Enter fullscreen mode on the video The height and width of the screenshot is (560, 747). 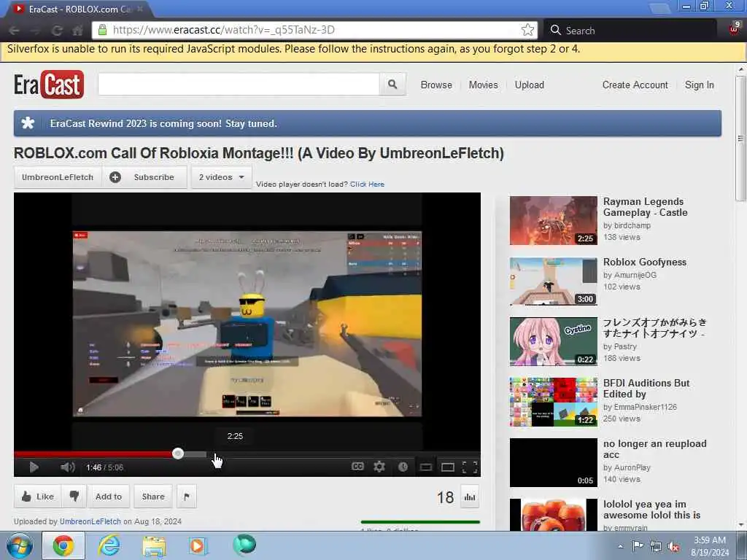470,467
